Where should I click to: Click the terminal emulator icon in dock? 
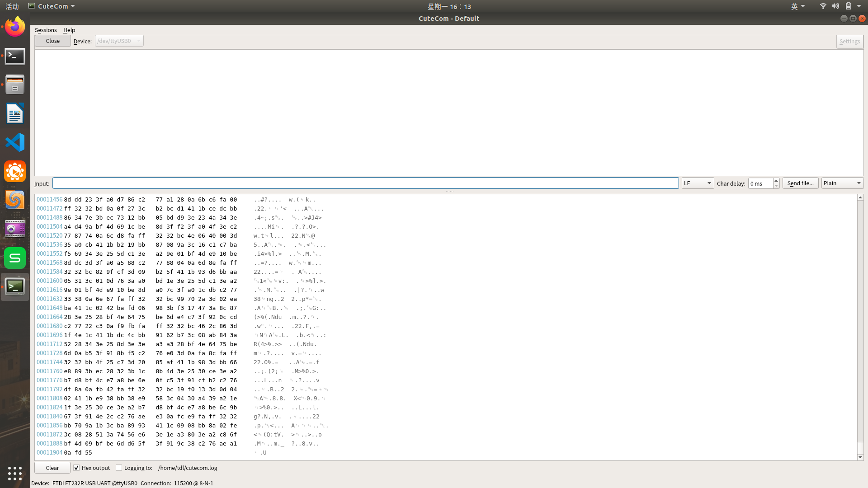point(15,56)
